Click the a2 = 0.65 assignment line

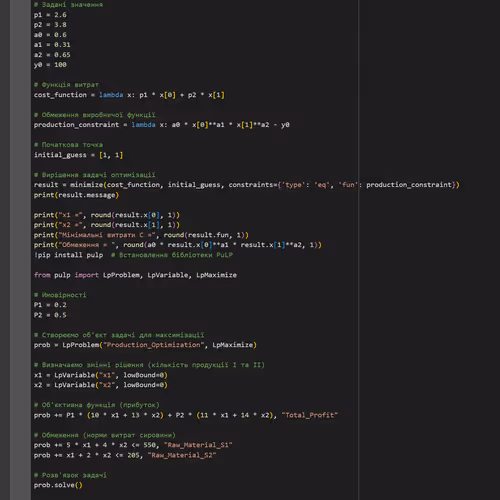pyautogui.click(x=52, y=55)
